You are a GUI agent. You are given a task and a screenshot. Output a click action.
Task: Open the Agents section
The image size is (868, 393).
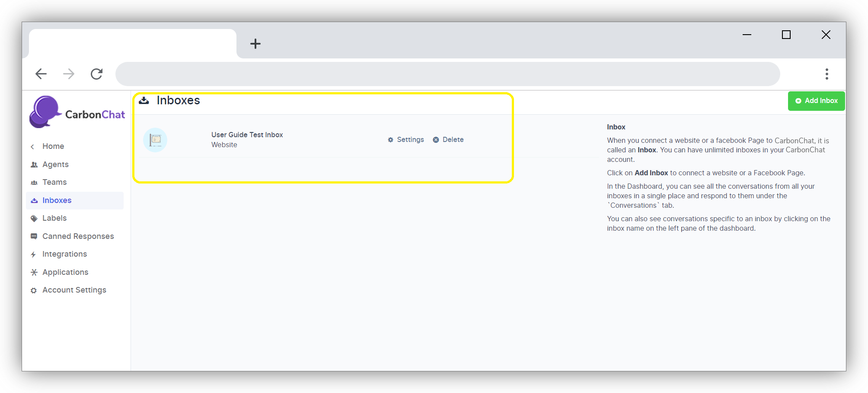[55, 164]
